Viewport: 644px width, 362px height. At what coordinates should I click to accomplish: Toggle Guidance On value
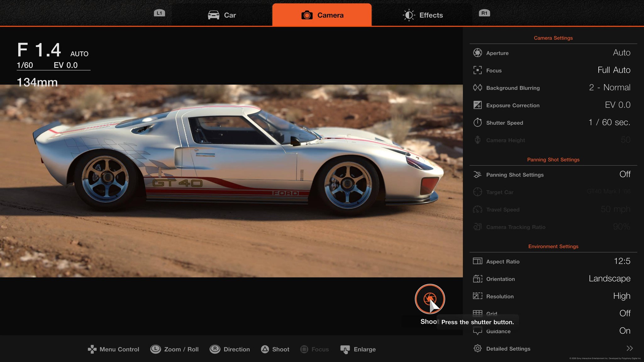tap(625, 331)
